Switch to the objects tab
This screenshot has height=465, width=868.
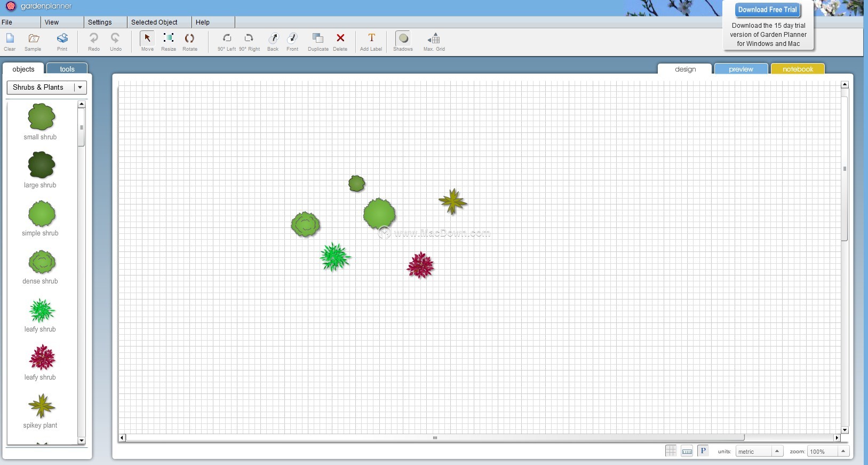[23, 69]
